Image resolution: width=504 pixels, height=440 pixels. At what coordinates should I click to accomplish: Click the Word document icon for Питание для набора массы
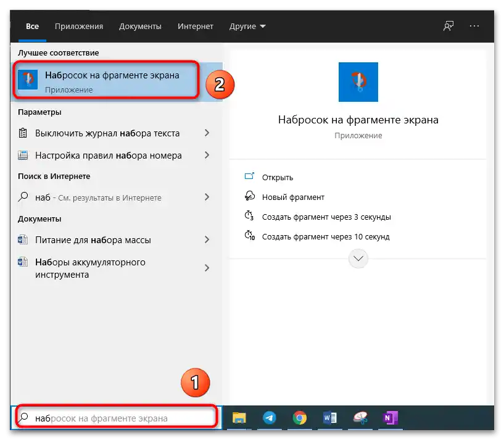23,239
